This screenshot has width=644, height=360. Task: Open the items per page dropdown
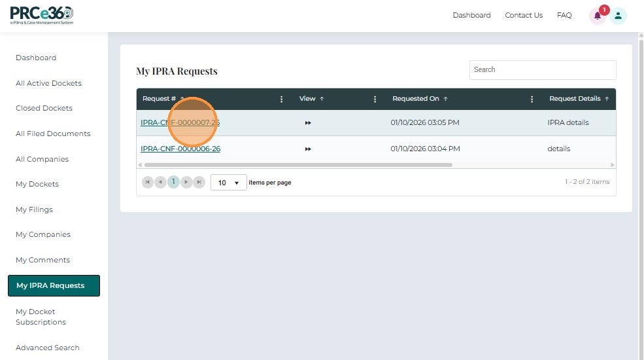[228, 183]
